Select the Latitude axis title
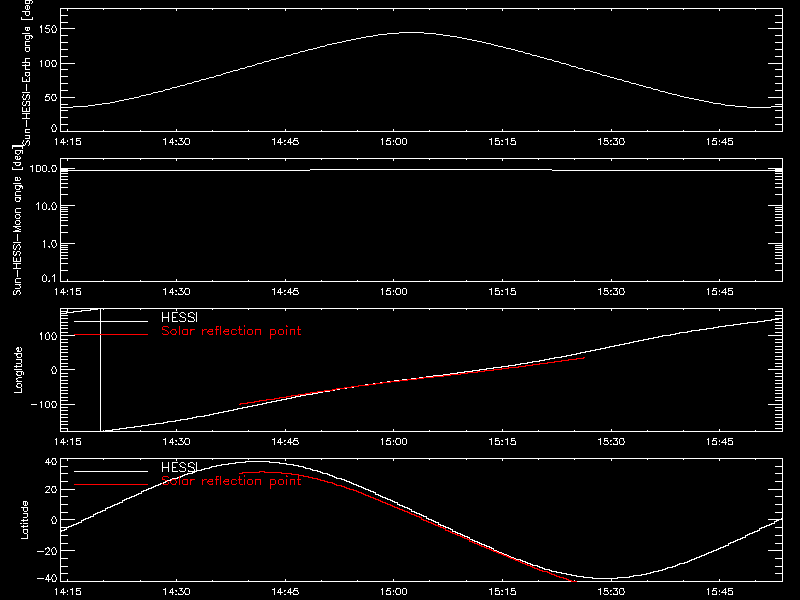 24,520
